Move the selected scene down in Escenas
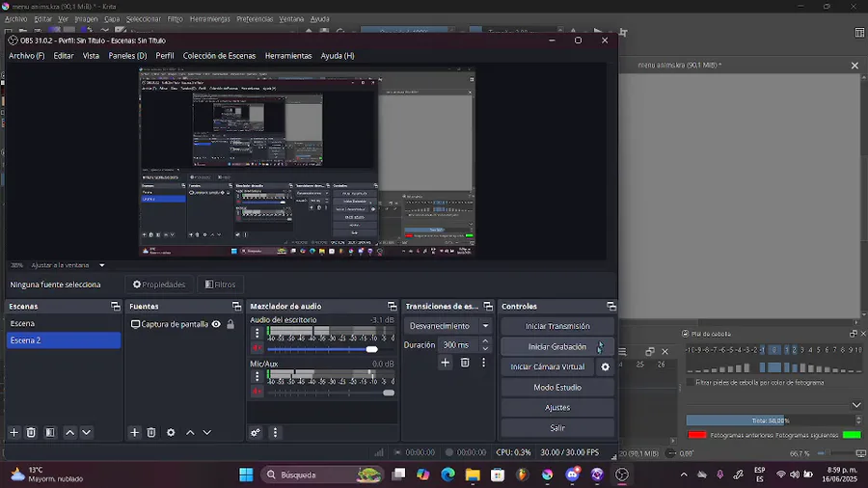Image resolution: width=868 pixels, height=488 pixels. (x=87, y=433)
